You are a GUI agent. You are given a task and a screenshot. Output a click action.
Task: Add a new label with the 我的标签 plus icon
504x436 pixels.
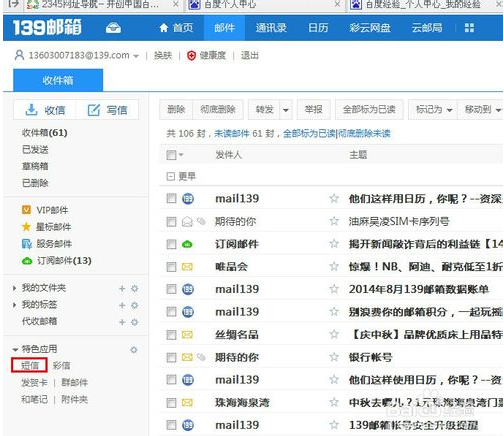(122, 305)
